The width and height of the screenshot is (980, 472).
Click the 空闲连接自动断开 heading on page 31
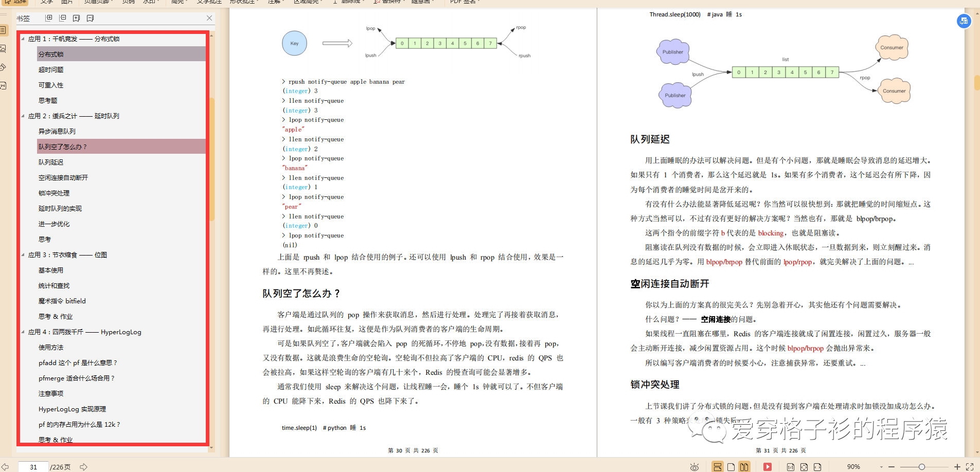point(670,284)
